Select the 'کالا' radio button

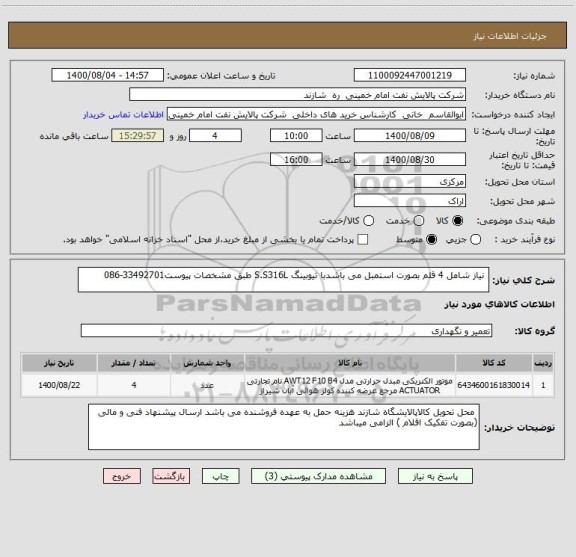click(x=458, y=220)
